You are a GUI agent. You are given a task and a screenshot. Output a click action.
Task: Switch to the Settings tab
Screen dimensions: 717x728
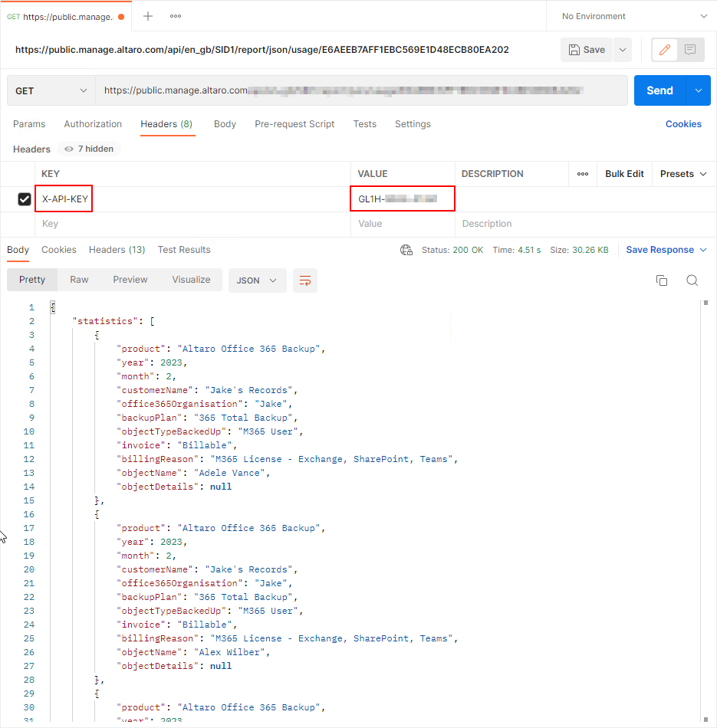coord(413,124)
